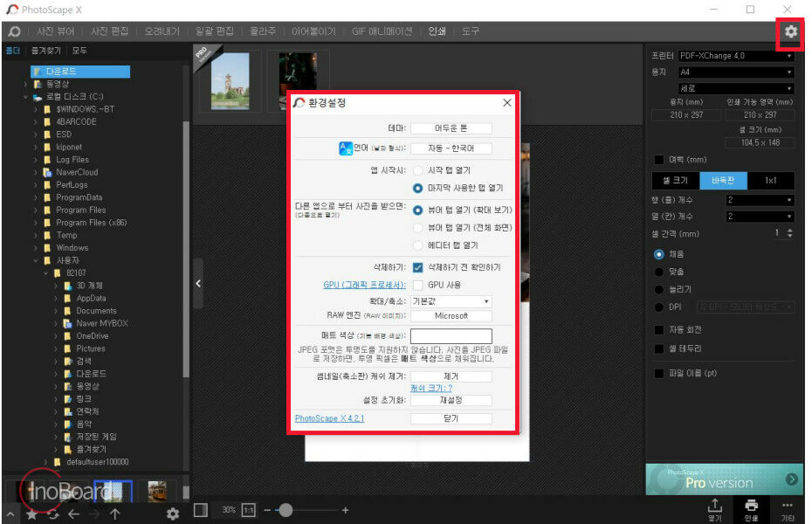The height and width of the screenshot is (524, 812).
Task: Click the favorites star icon at bottom left
Action: click(31, 514)
